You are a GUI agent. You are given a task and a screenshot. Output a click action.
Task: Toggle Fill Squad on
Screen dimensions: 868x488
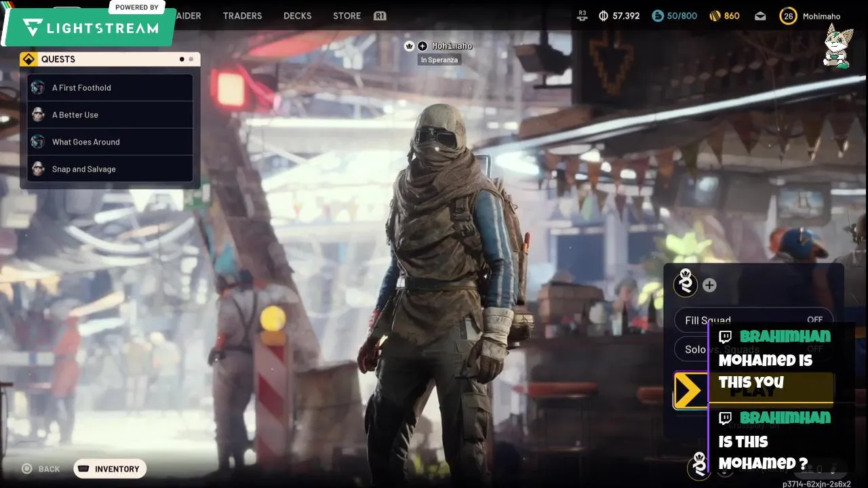click(753, 320)
